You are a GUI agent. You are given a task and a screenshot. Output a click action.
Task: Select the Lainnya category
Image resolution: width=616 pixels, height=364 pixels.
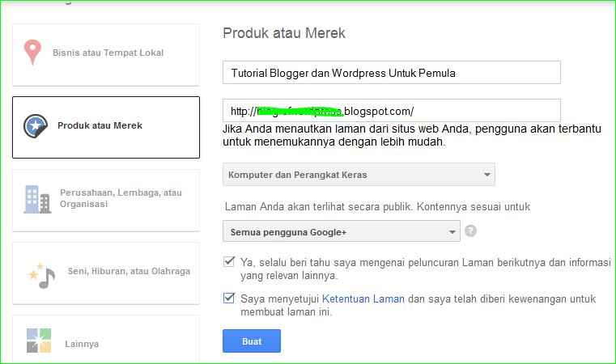click(x=106, y=340)
